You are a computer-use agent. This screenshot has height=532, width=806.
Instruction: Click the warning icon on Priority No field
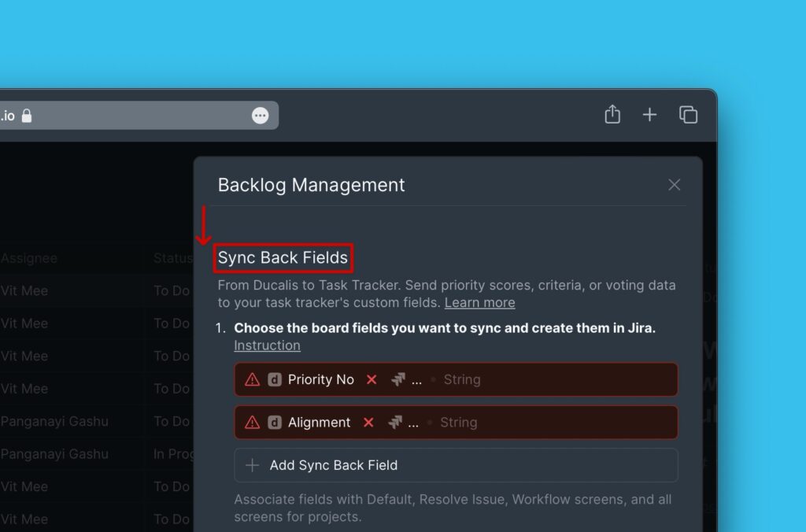point(251,379)
